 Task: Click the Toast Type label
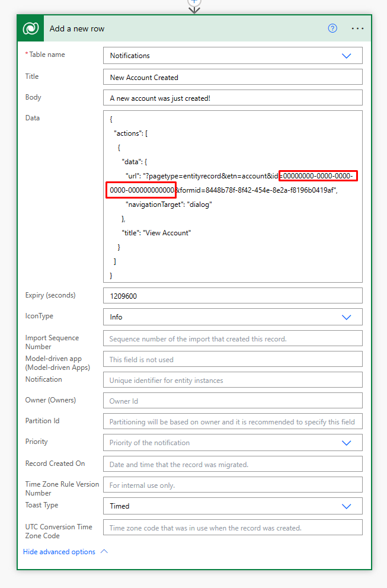tap(41, 505)
